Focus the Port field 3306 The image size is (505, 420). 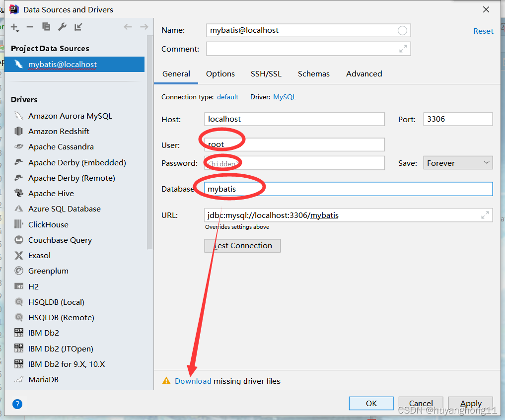click(x=458, y=119)
